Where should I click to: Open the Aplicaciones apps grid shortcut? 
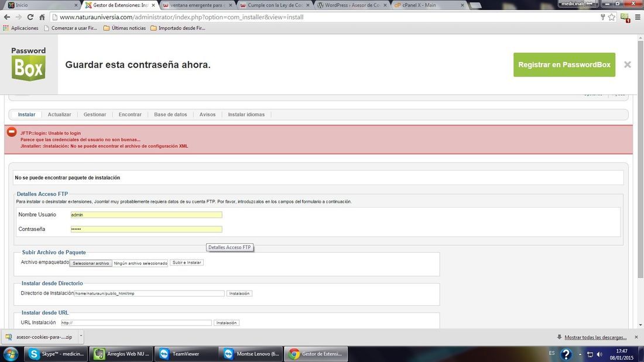(20, 28)
